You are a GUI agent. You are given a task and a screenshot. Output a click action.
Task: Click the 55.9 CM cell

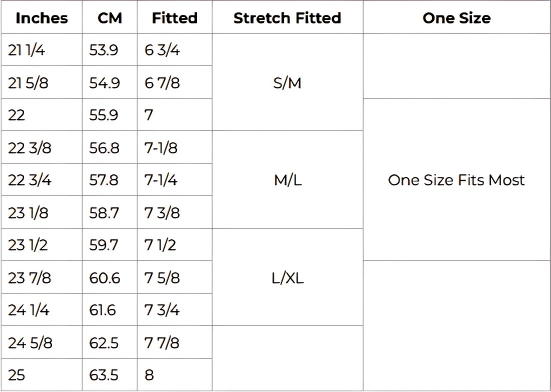point(110,115)
